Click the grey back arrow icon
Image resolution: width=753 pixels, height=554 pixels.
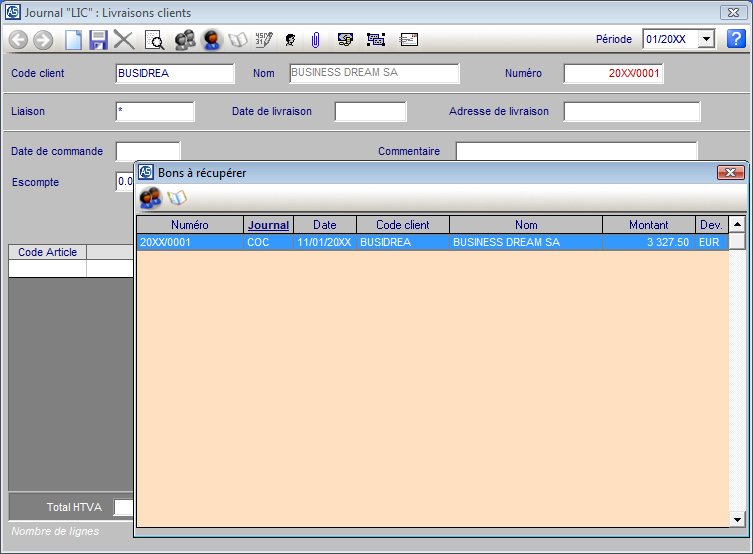tap(18, 40)
